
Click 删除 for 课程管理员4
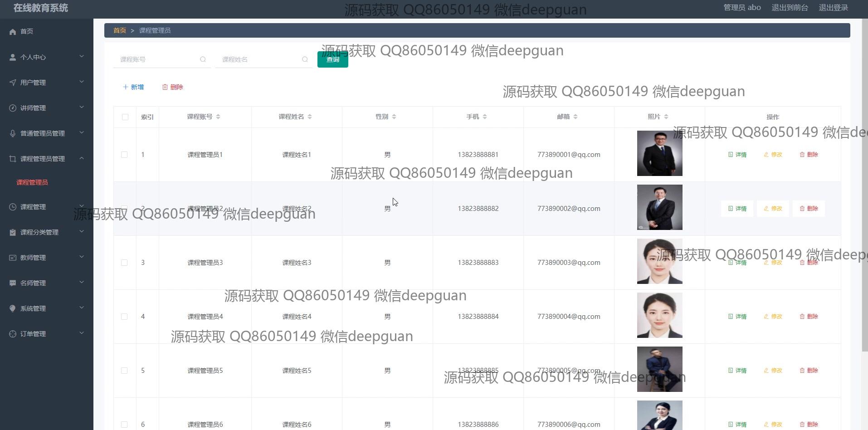[809, 317]
